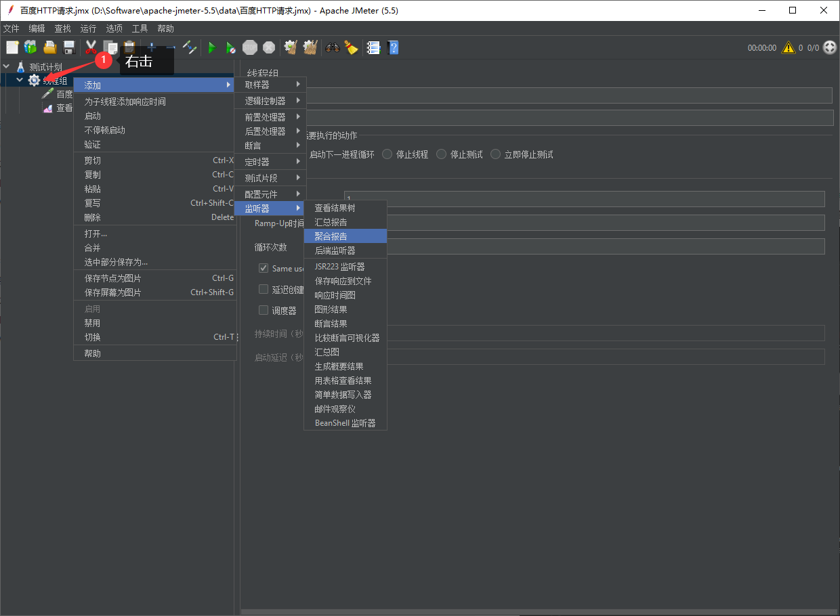This screenshot has width=840, height=616.
Task: Click the Paste clipboard toolbar icon
Action: click(129, 47)
